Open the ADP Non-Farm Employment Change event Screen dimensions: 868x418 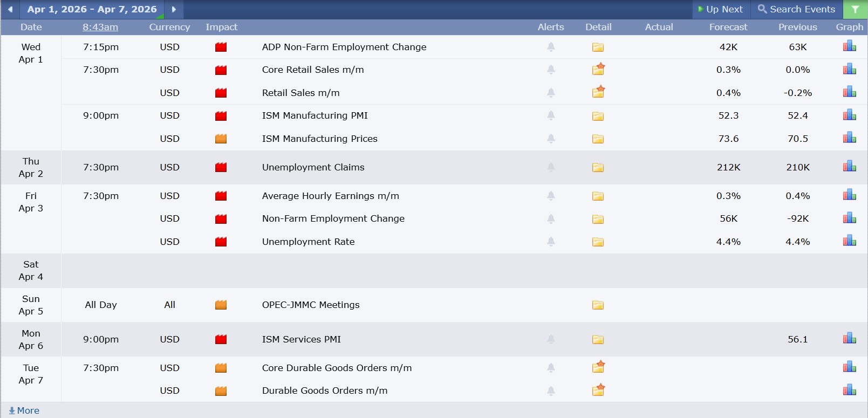tap(344, 47)
